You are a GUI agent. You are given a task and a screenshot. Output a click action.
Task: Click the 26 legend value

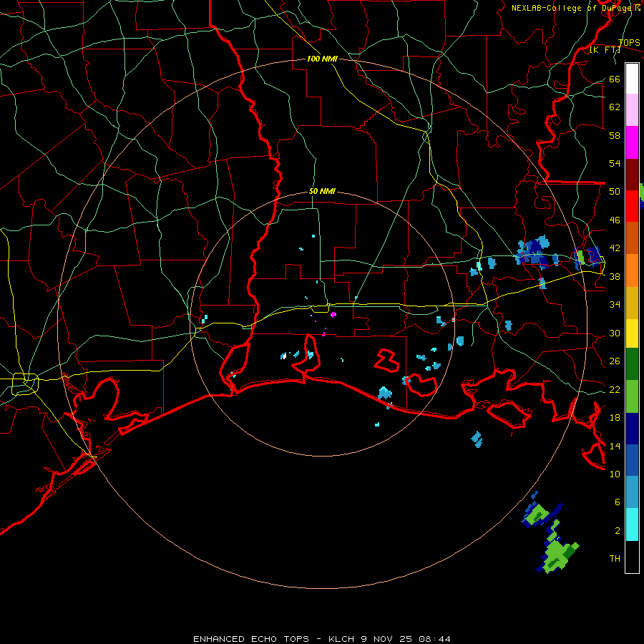tap(615, 361)
